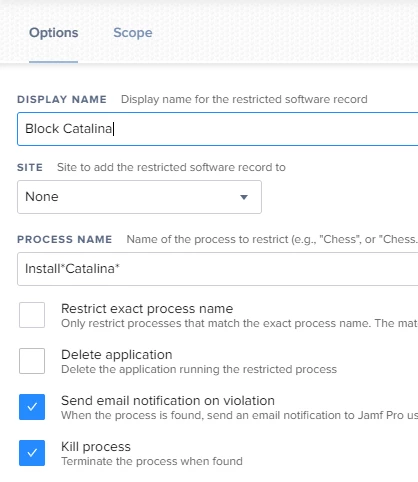This screenshot has width=418, height=482.
Task: Click the Site to add the record help text
Action: tap(171, 167)
